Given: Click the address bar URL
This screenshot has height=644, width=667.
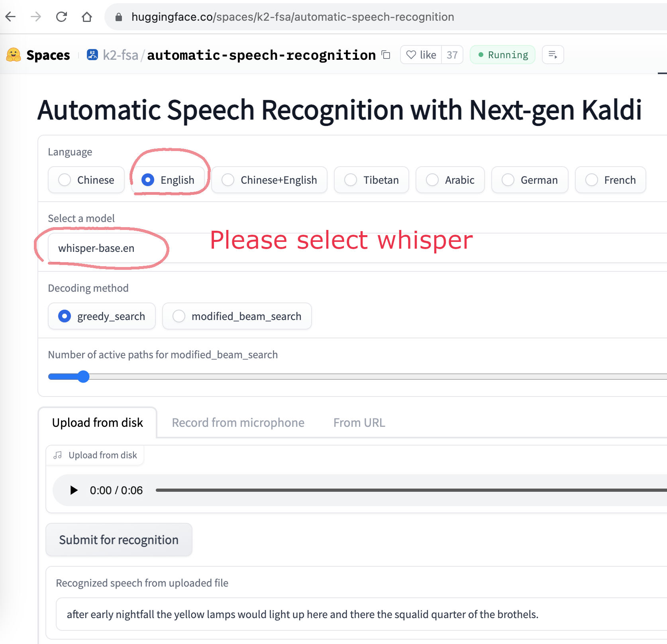Looking at the screenshot, I should pyautogui.click(x=292, y=17).
